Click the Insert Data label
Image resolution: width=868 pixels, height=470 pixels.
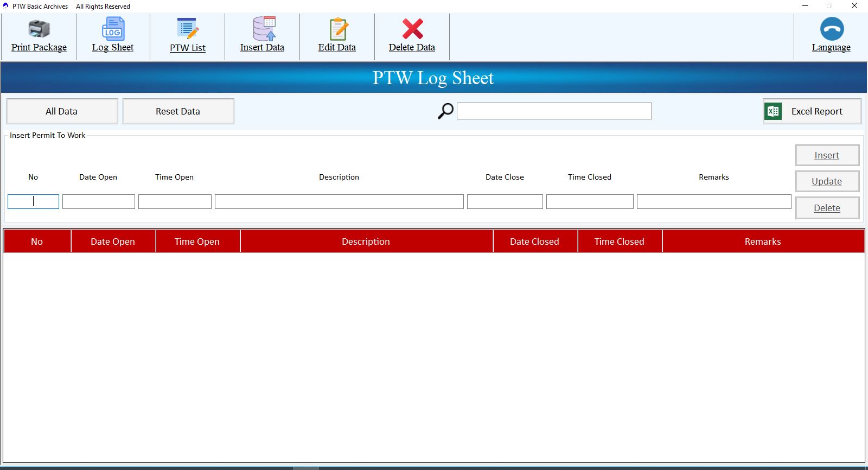click(262, 47)
